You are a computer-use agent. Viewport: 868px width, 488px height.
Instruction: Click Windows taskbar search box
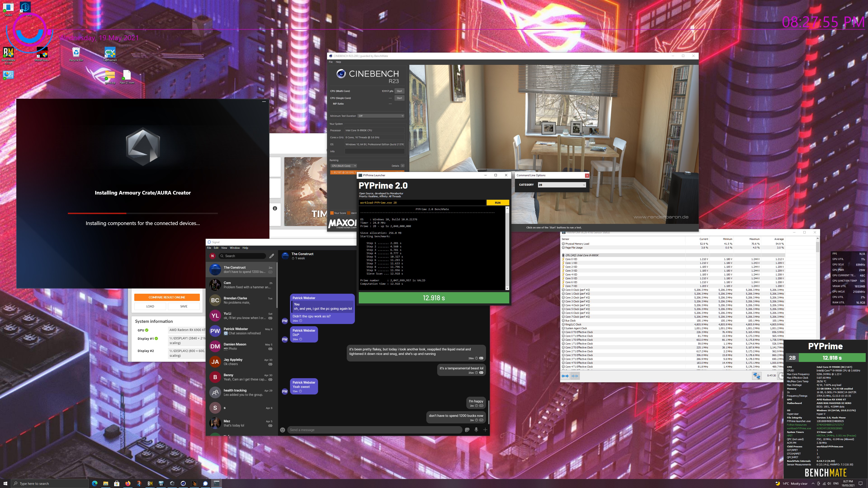[50, 483]
